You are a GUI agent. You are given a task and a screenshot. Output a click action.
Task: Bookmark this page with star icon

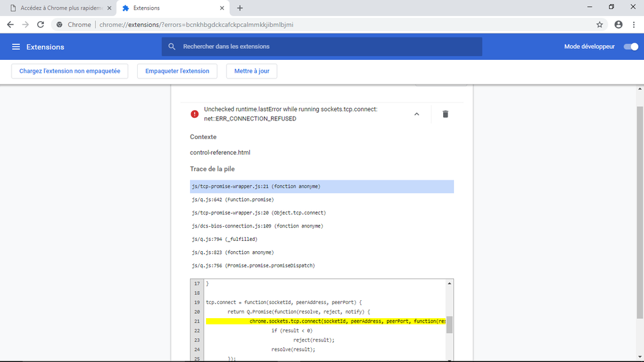tap(600, 24)
